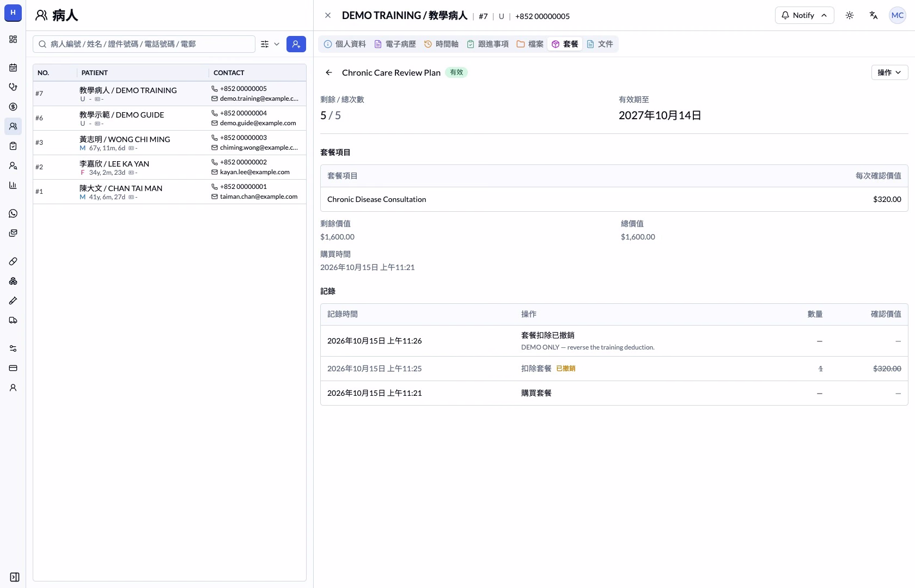The height and width of the screenshot is (588, 915).
Task: Select patient row 教學示範 / DEMO GUIDE
Action: click(x=169, y=118)
